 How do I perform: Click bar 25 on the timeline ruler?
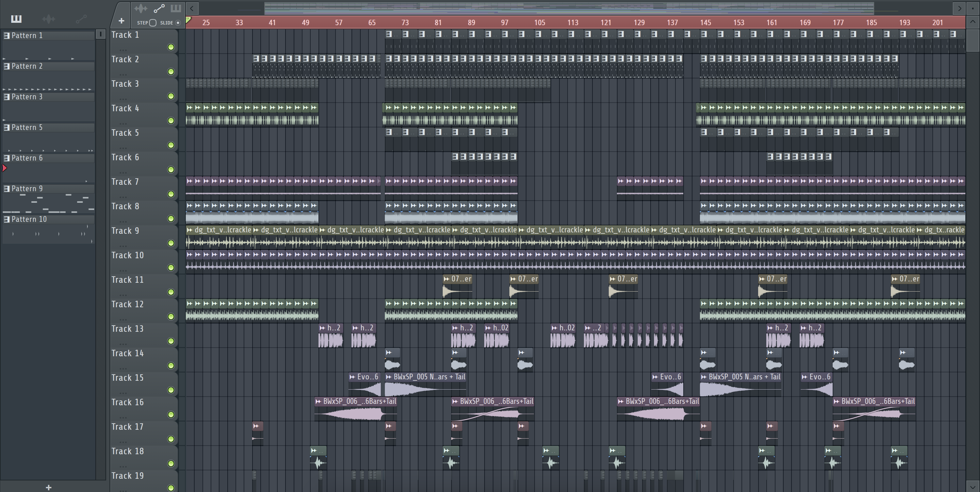pos(206,22)
